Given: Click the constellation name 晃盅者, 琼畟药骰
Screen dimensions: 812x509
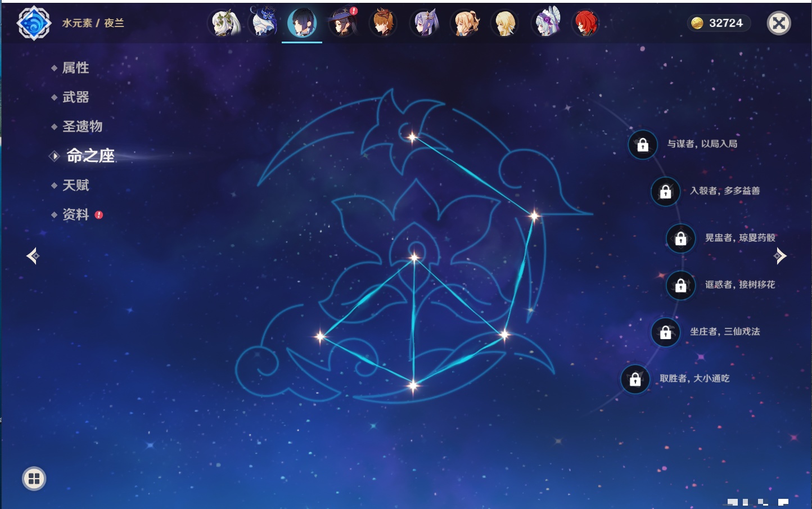Looking at the screenshot, I should click(x=741, y=238).
